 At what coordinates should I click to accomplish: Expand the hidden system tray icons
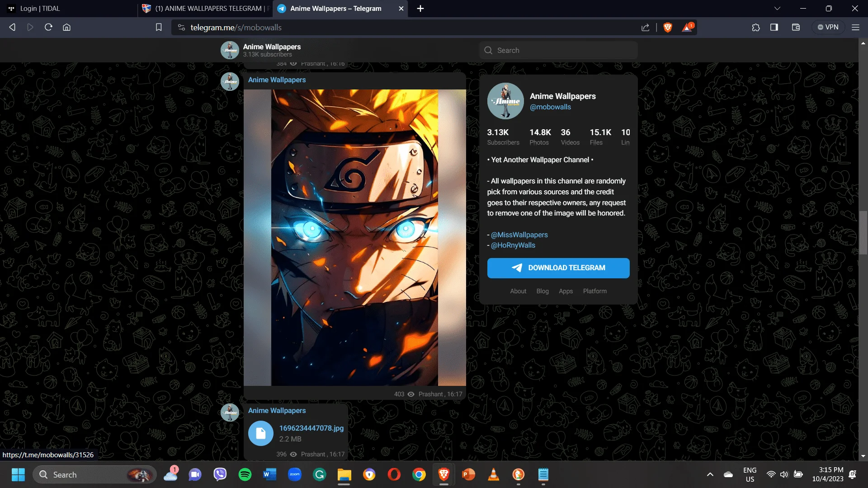click(x=710, y=474)
